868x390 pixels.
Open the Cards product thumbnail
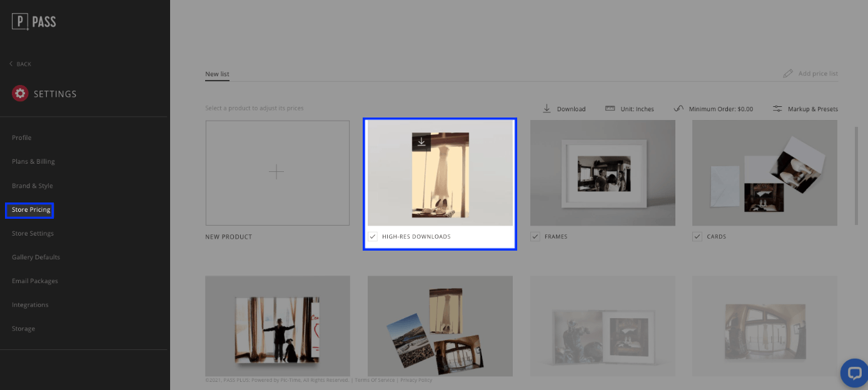765,172
